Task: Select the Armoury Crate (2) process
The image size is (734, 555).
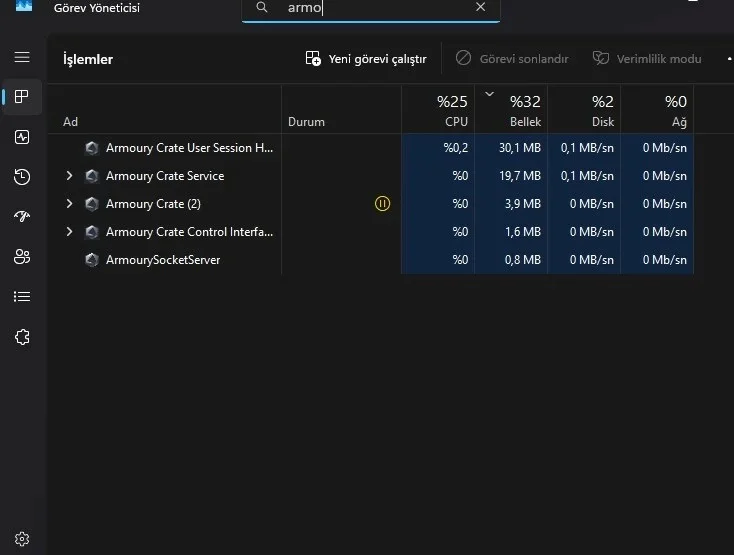Action: point(371,204)
